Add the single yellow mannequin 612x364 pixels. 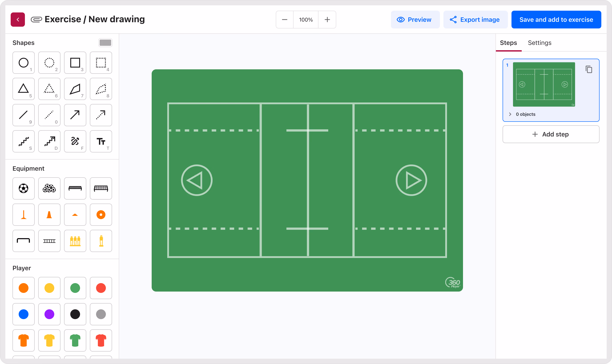click(101, 241)
